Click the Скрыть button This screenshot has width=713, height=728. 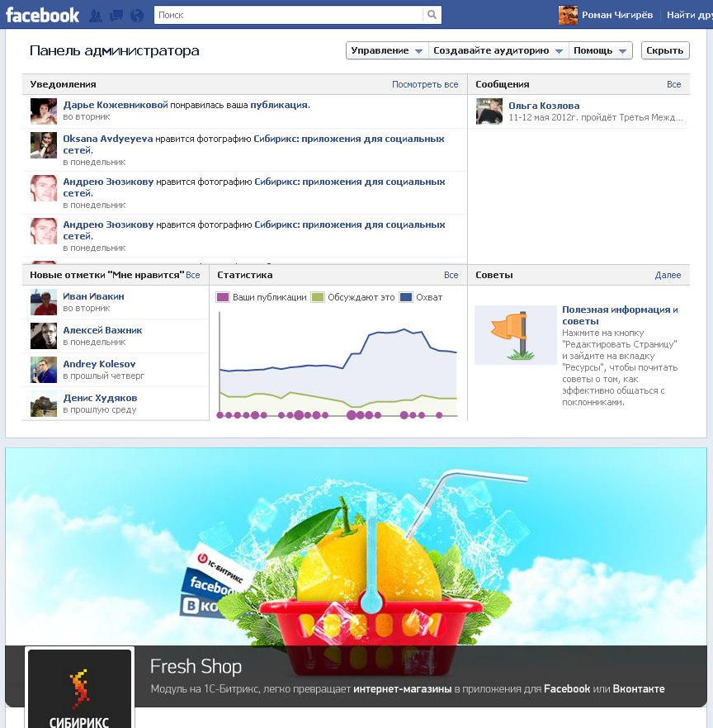(665, 50)
